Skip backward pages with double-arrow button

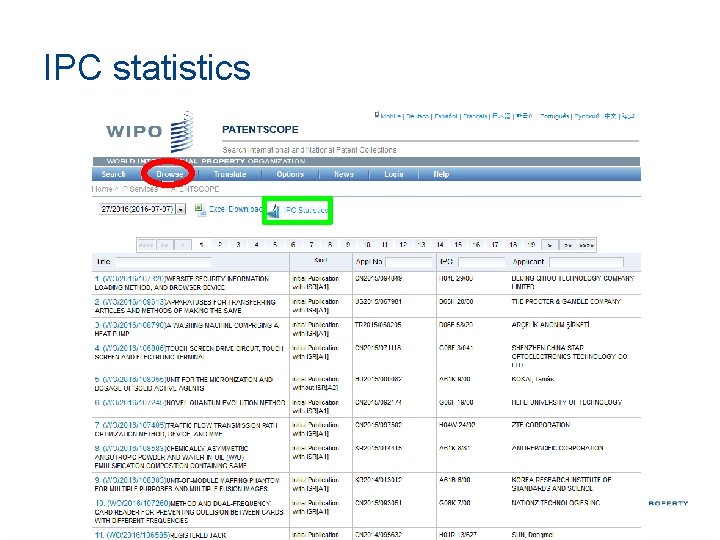(x=165, y=245)
